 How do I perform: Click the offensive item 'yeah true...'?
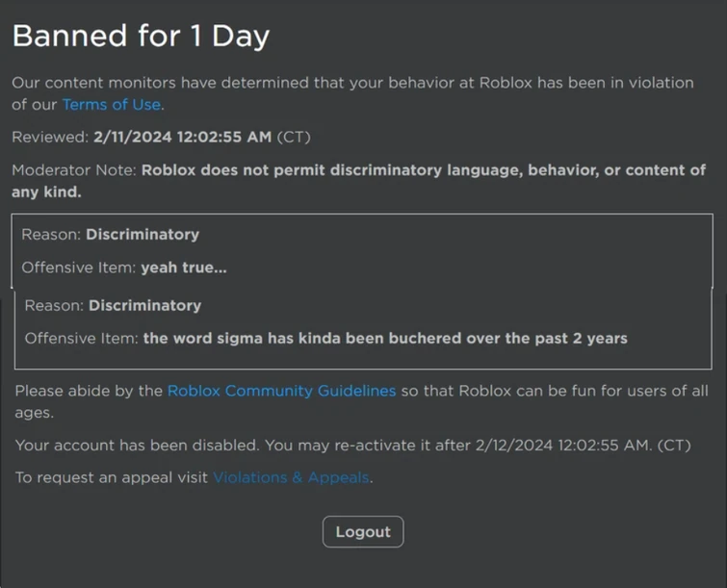(184, 268)
